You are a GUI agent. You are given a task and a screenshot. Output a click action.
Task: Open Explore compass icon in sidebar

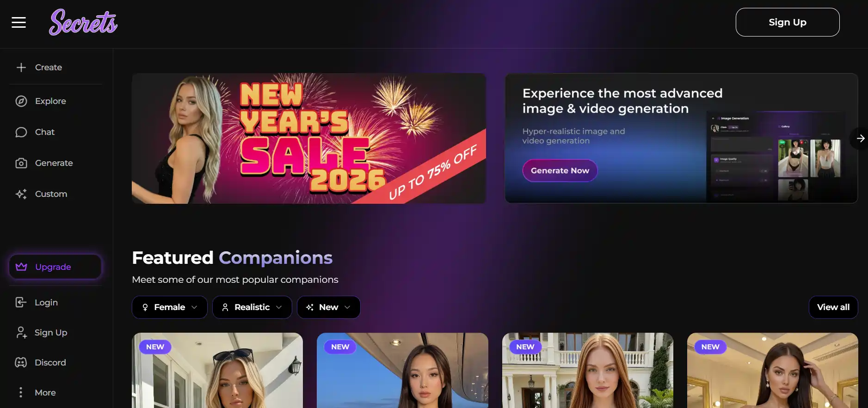[x=21, y=101]
